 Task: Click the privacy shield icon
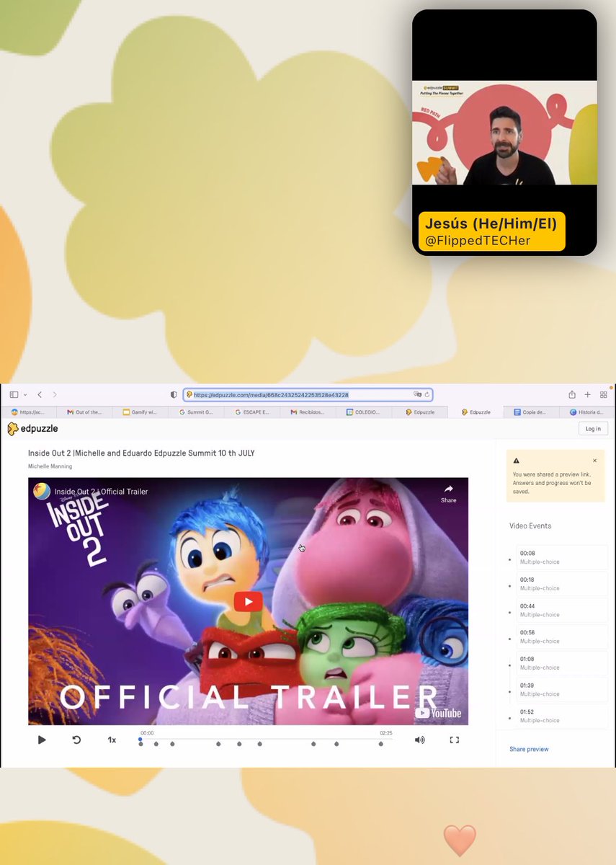(x=174, y=395)
